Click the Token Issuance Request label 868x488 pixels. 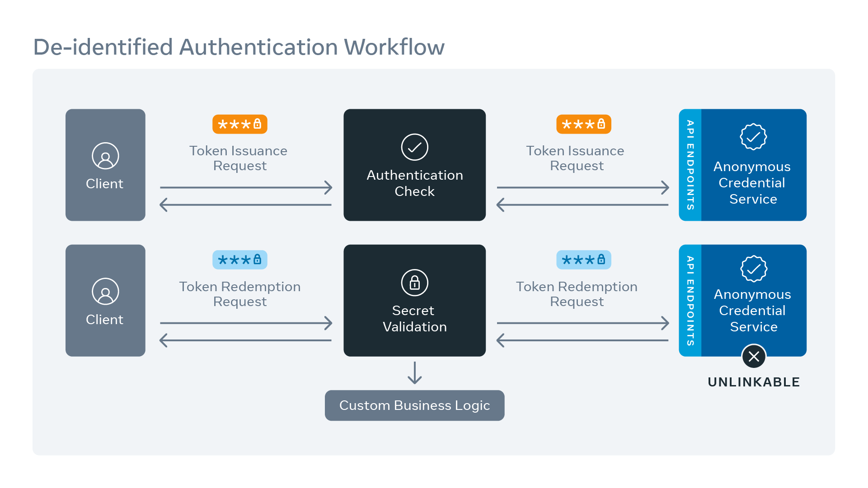(239, 158)
